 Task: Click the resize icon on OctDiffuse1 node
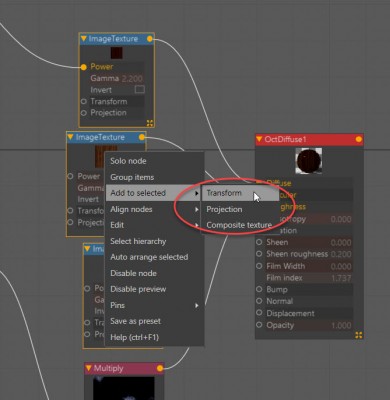click(x=359, y=335)
